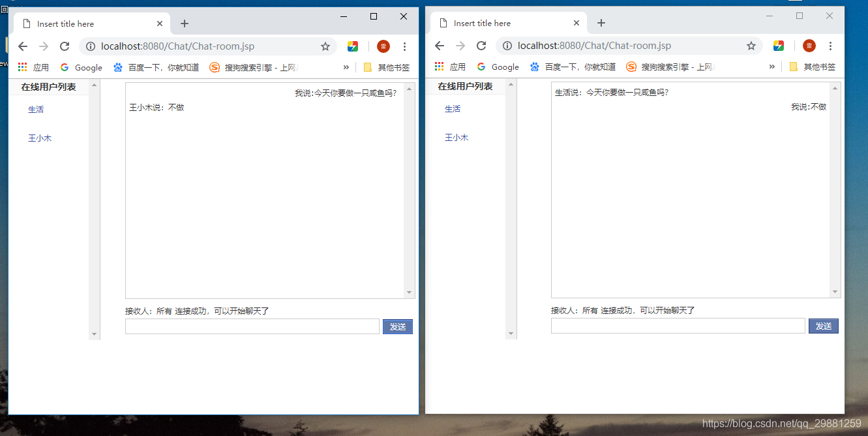Select user 王小木 in left window list
868x436 pixels.
point(40,138)
